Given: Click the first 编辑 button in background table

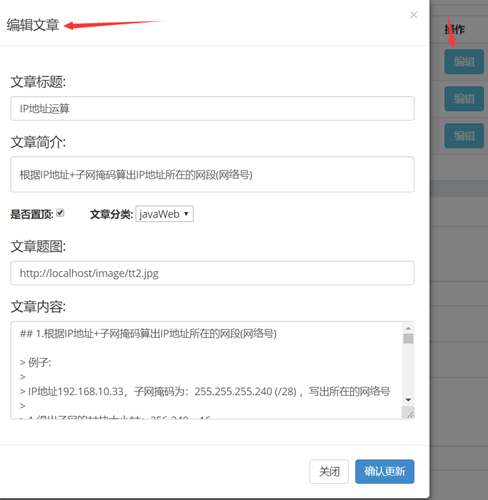Looking at the screenshot, I should 464,62.
